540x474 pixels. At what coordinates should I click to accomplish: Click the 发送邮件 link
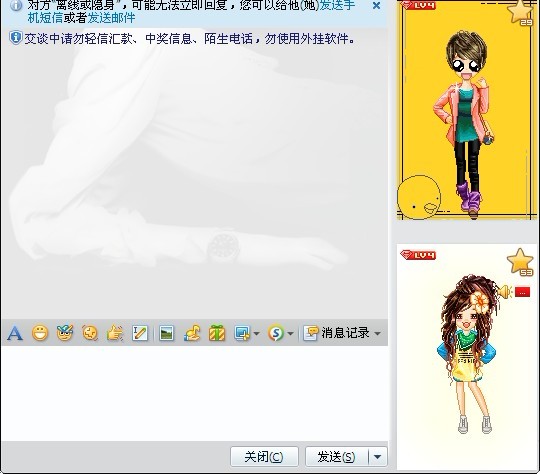[x=111, y=18]
